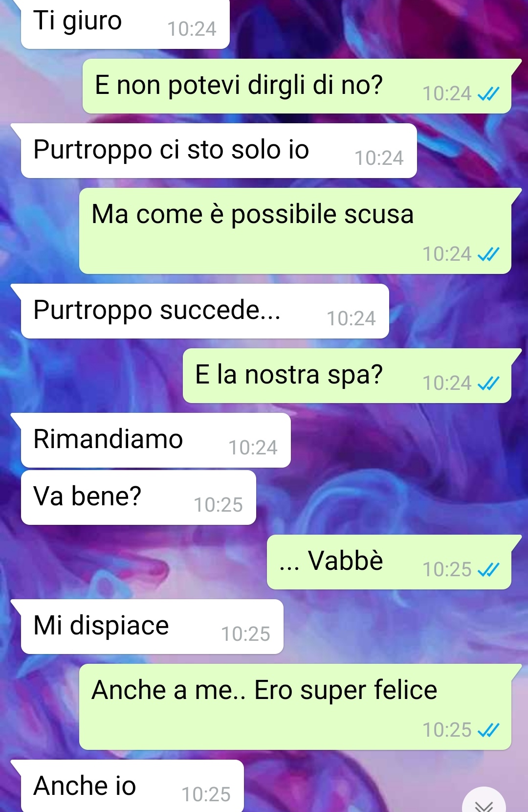Viewport: 528px width, 812px height.
Task: Select the 'Ti giuro' message bubble
Action: tap(125, 24)
